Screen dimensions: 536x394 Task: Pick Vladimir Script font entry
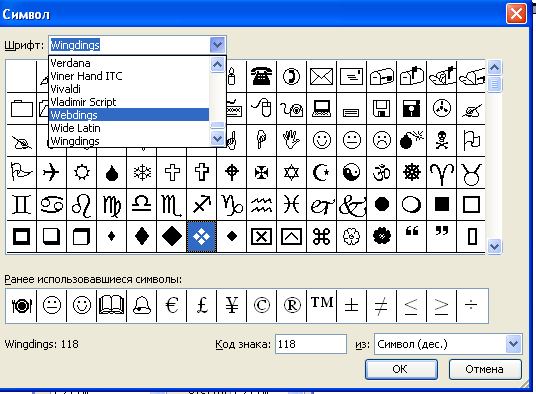point(129,102)
